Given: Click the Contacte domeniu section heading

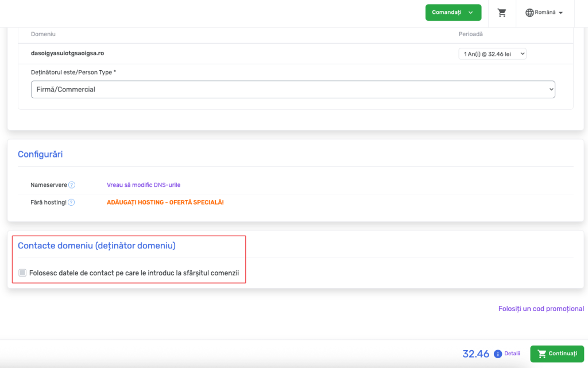Looking at the screenshot, I should pyautogui.click(x=96, y=246).
